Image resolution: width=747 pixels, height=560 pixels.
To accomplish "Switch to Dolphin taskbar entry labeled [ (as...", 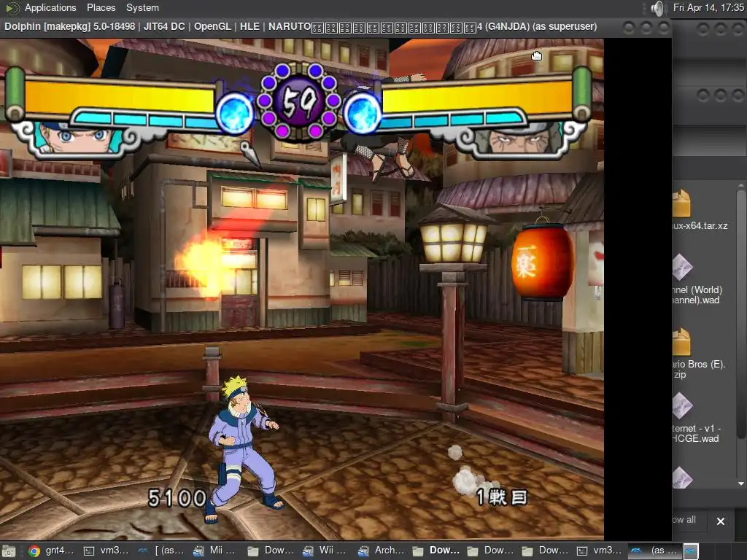I will click(160, 551).
